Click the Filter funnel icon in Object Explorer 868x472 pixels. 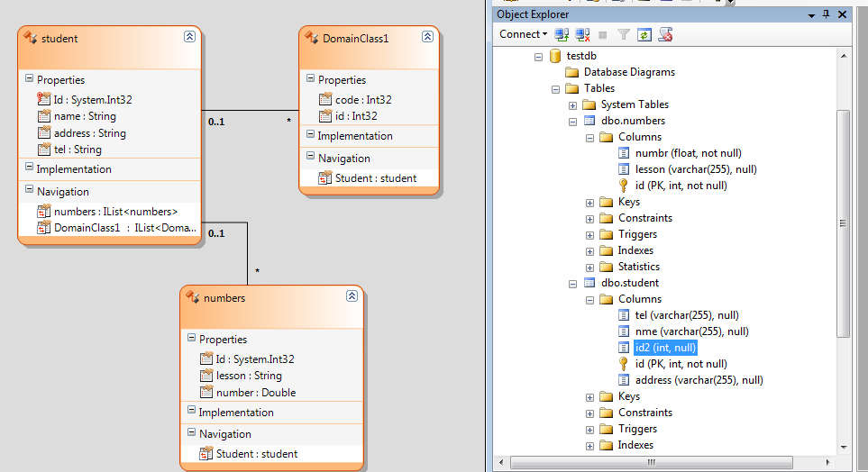624,35
